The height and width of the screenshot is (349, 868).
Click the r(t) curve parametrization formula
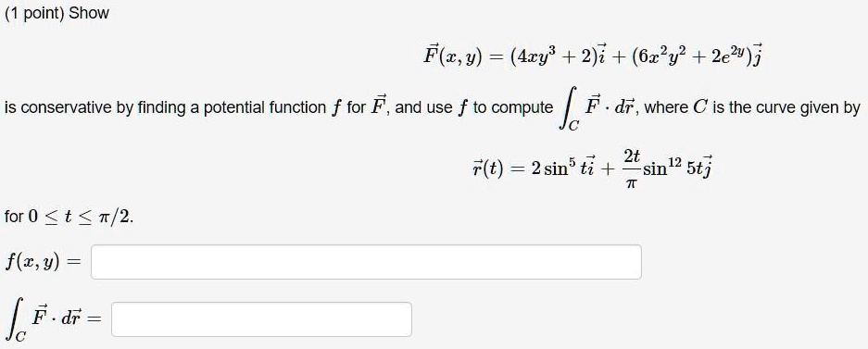591,168
